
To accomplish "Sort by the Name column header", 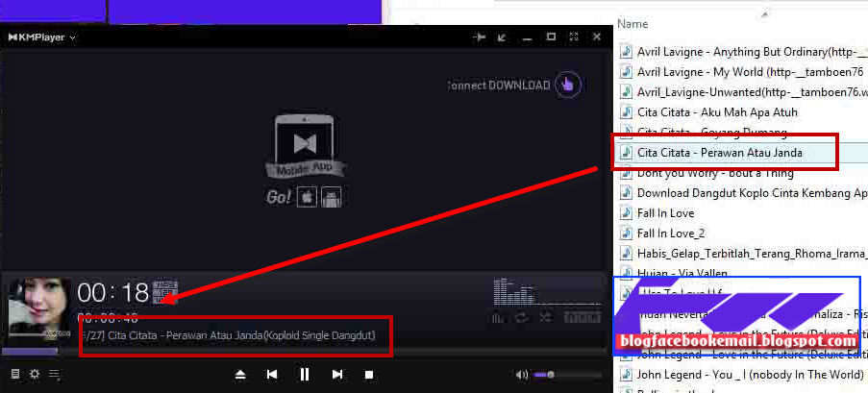I will point(632,24).
